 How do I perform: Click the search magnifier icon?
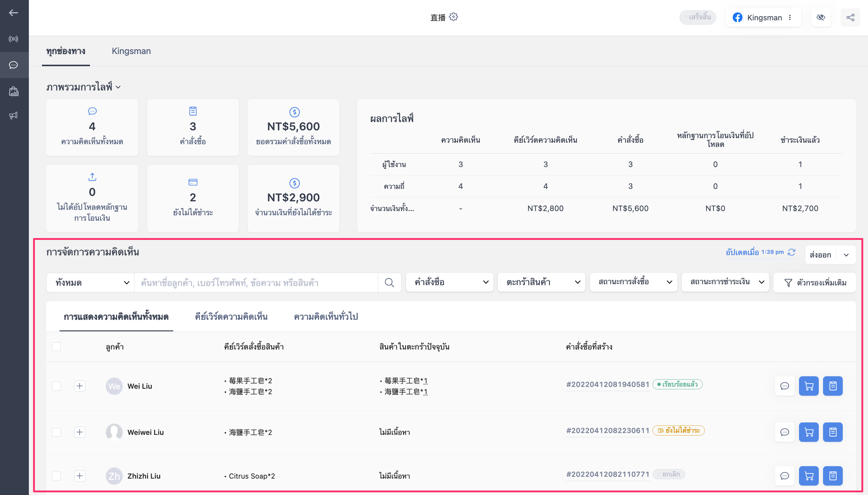(389, 282)
